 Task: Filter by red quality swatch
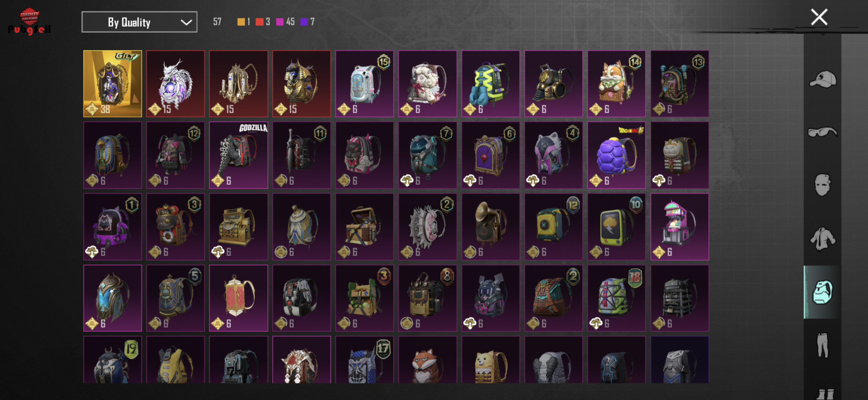[x=259, y=22]
